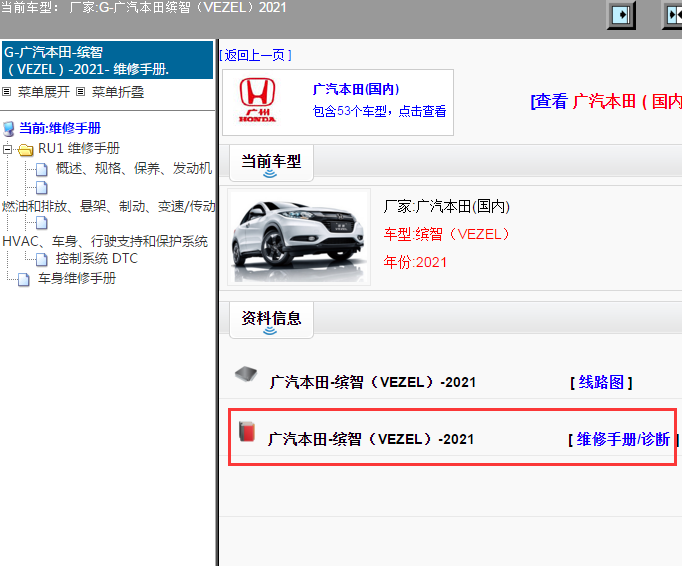Open 概述、规格、保养、发动机 tree item
The width and height of the screenshot is (682, 566).
coord(134,168)
